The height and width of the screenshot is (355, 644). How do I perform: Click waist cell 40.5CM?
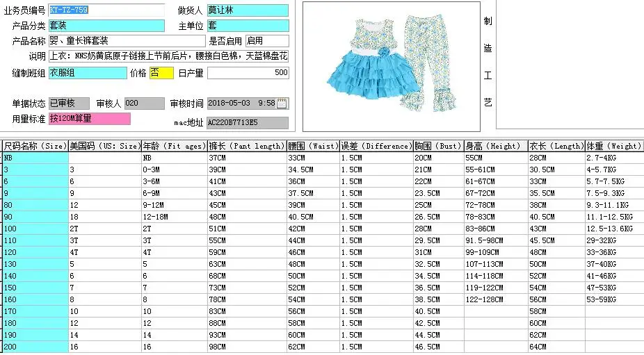(x=314, y=217)
